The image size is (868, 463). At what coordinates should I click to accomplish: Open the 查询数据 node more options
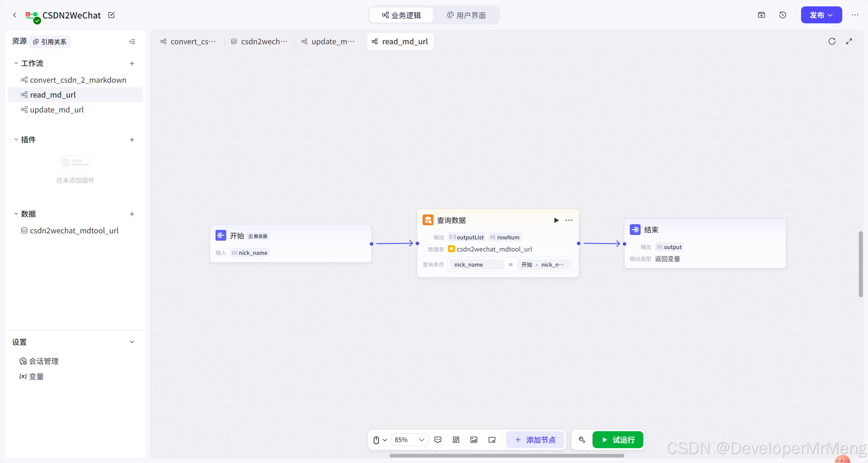tap(569, 220)
